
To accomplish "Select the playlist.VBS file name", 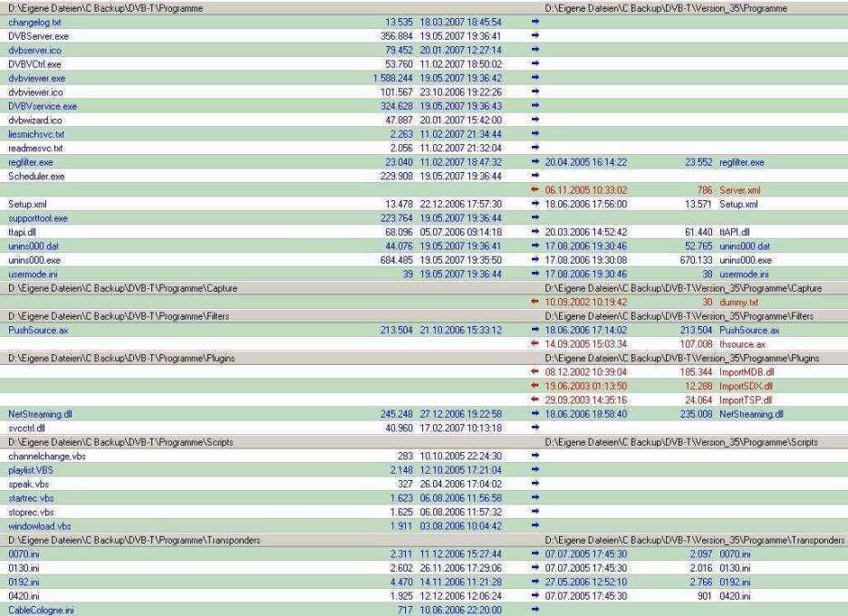I will (x=31, y=470).
